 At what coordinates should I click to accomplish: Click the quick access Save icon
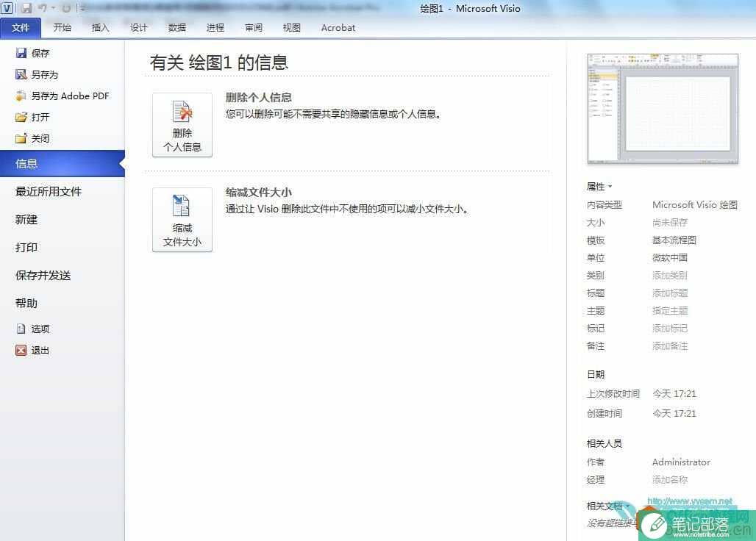coord(26,7)
